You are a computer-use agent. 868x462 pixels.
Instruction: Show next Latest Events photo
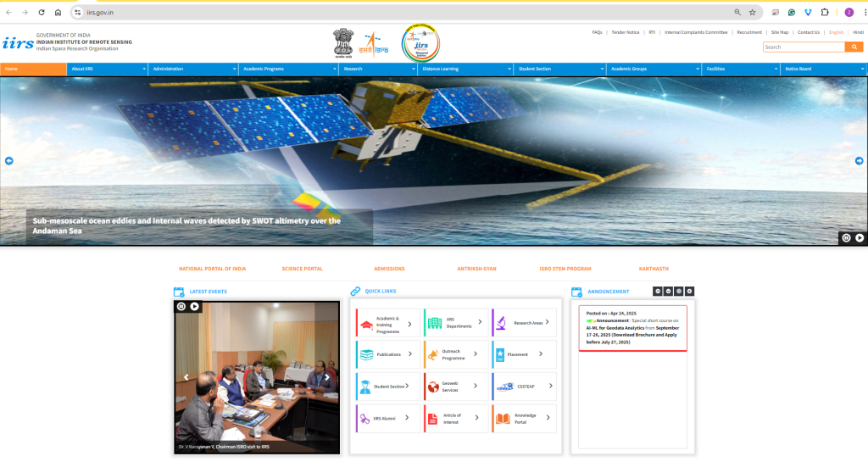tap(327, 377)
